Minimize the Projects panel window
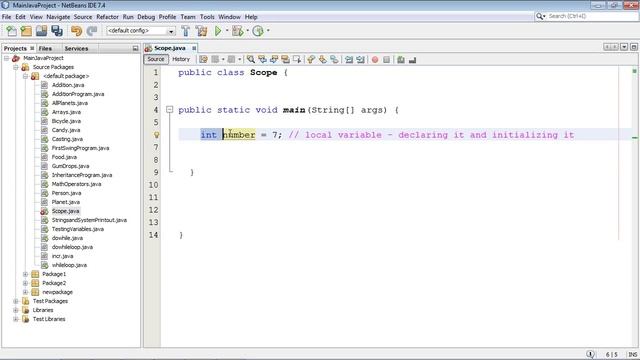This screenshot has width=640, height=360. pos(136,49)
